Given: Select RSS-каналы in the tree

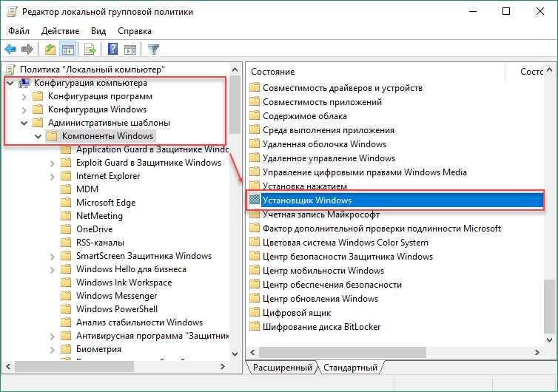Looking at the screenshot, I should 100,243.
